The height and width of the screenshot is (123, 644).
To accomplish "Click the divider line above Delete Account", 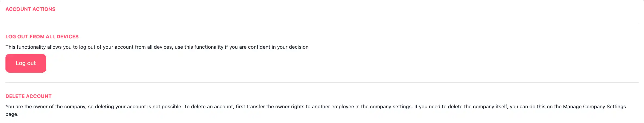I will (322, 82).
